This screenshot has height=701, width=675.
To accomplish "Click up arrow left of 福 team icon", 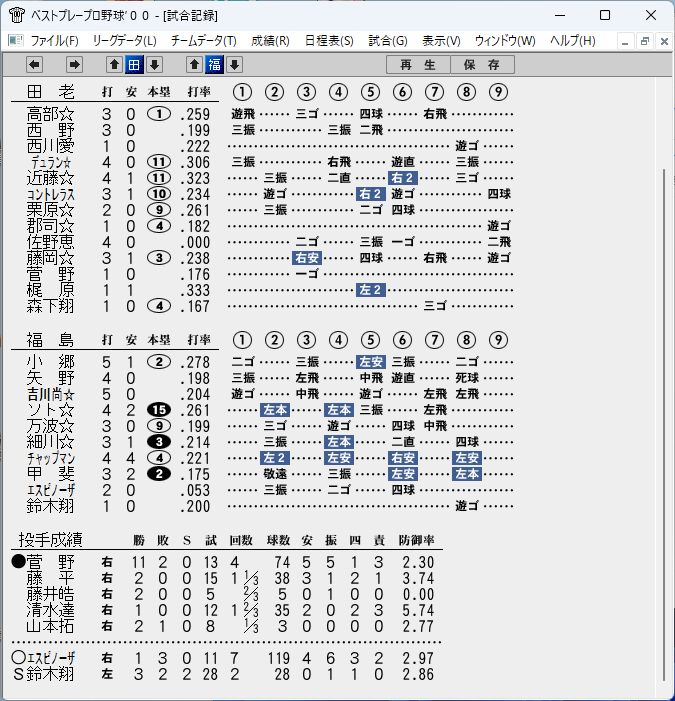I will 194,65.
